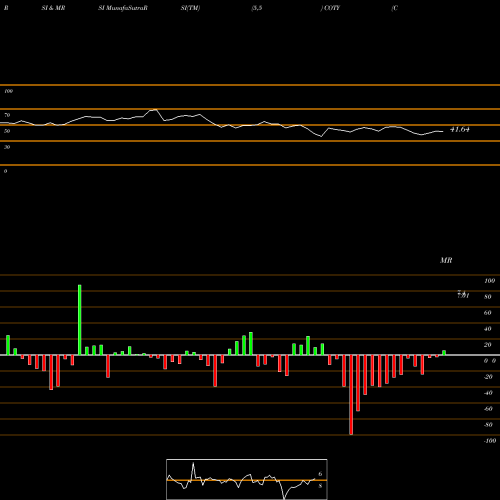Click the 'SI & MR' header text

click(x=53, y=8)
